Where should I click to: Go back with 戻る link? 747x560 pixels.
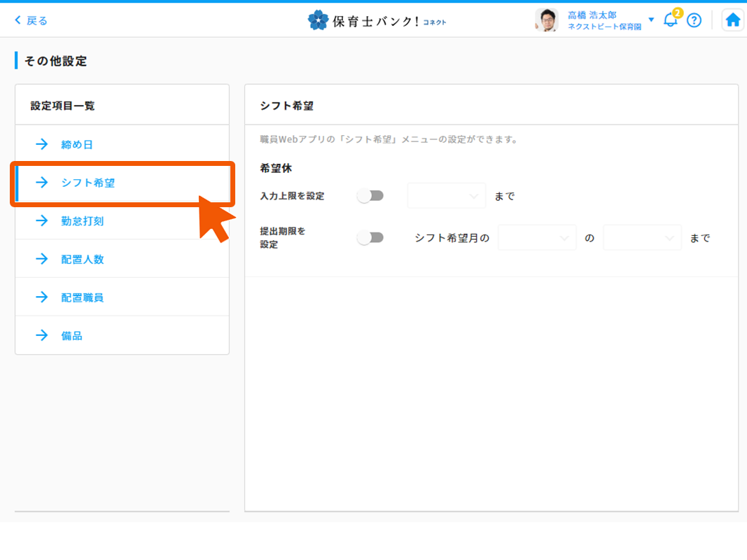pos(32,20)
